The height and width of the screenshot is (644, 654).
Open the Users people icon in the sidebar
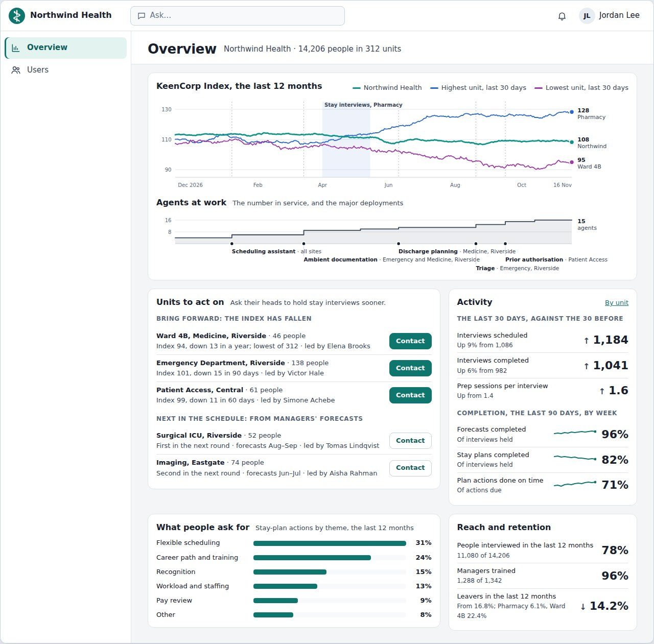coord(16,70)
